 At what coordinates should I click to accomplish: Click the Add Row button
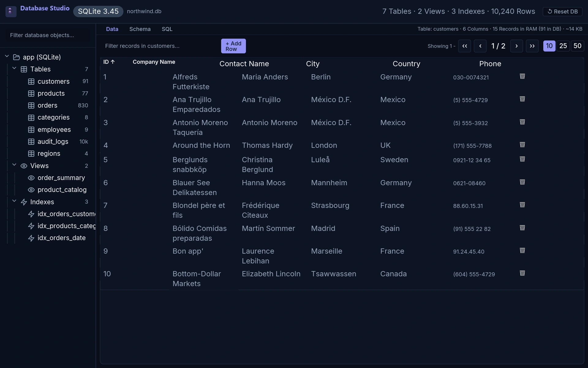[233, 46]
